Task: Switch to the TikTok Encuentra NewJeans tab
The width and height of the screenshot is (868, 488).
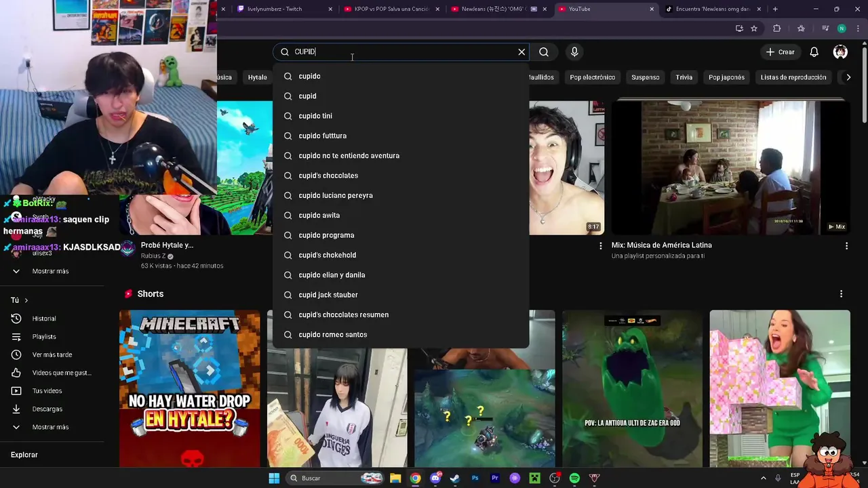Action: [713, 9]
